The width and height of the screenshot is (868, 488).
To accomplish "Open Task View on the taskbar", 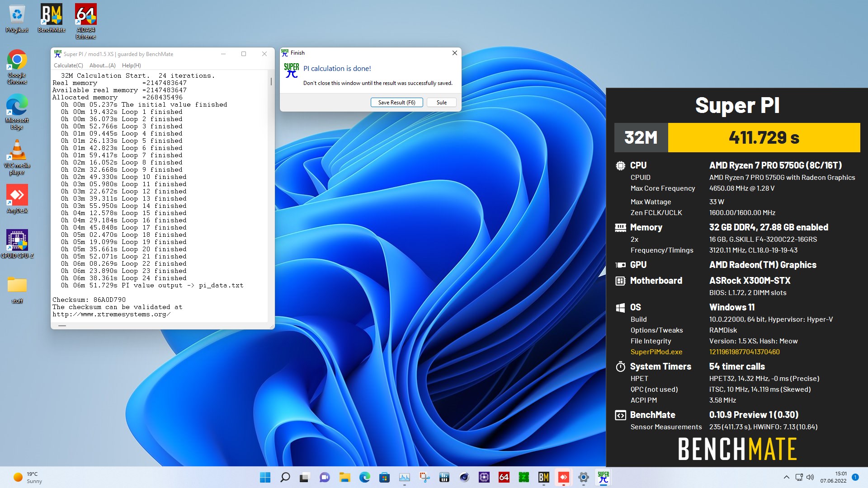I will coord(305,477).
